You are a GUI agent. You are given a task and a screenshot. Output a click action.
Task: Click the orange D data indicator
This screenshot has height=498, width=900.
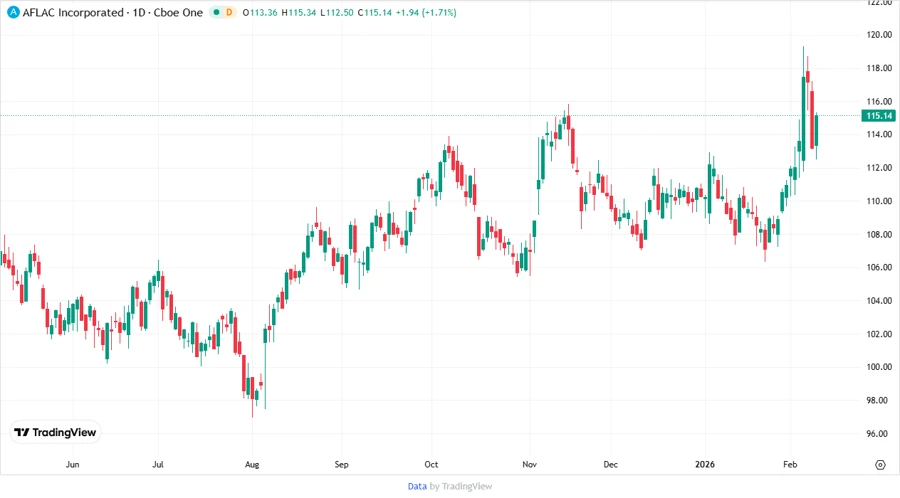tap(229, 12)
